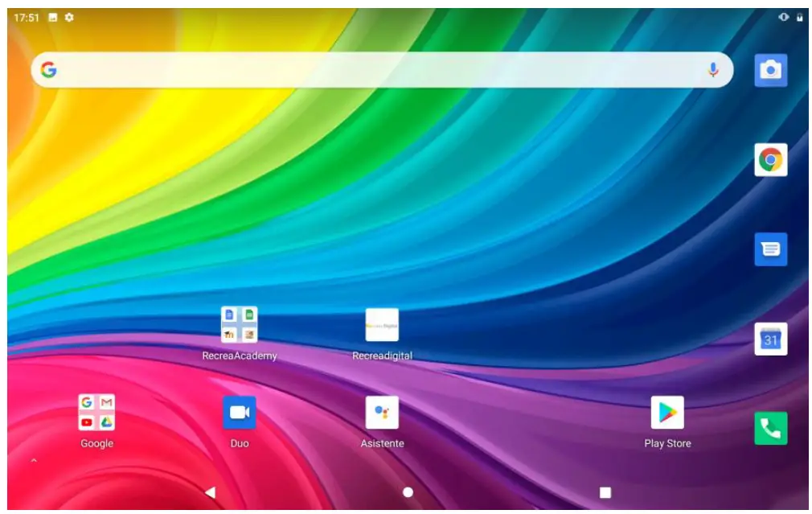
Task: Tap the Recents square button
Action: click(605, 492)
